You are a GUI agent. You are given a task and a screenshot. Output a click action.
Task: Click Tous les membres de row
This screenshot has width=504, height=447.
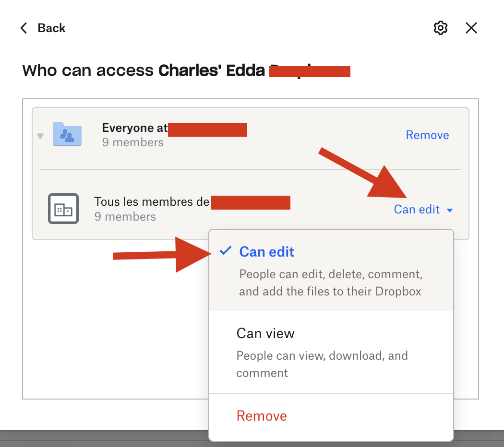(x=251, y=209)
